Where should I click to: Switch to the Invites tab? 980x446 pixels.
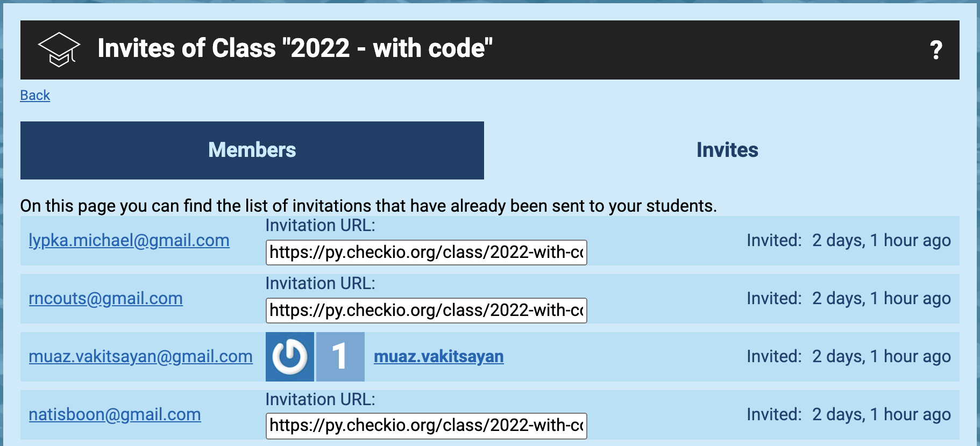[x=727, y=150]
